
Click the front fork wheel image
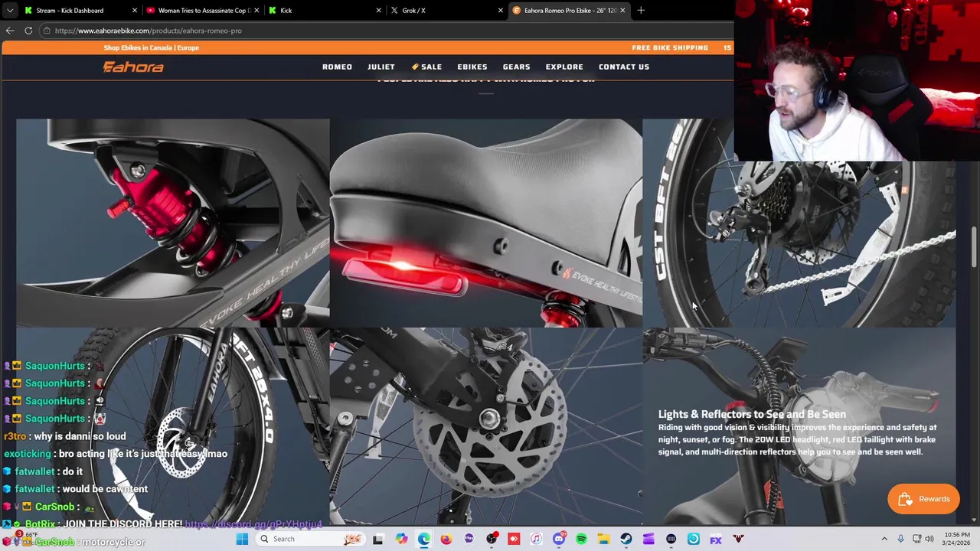pyautogui.click(x=172, y=426)
